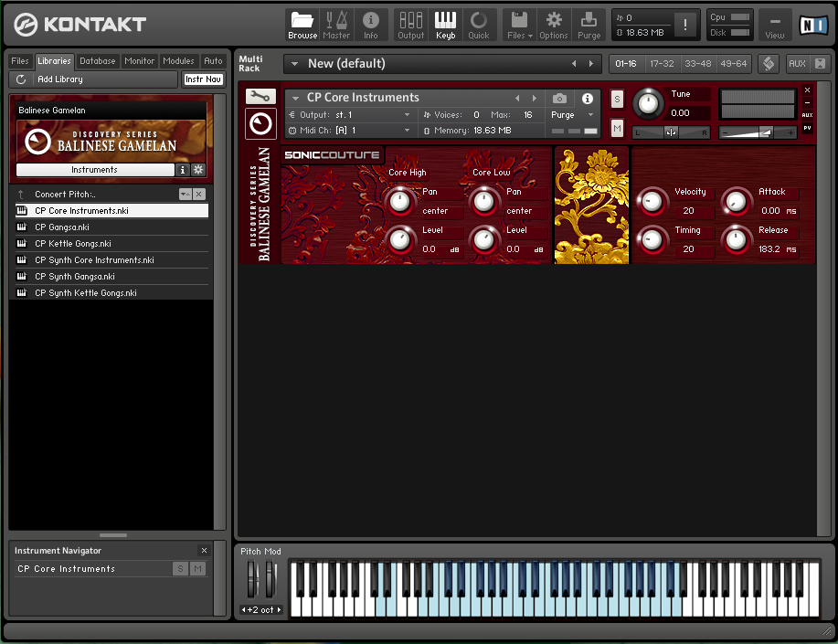Click the View minimize icon
Image resolution: width=838 pixels, height=644 pixels.
[774, 25]
